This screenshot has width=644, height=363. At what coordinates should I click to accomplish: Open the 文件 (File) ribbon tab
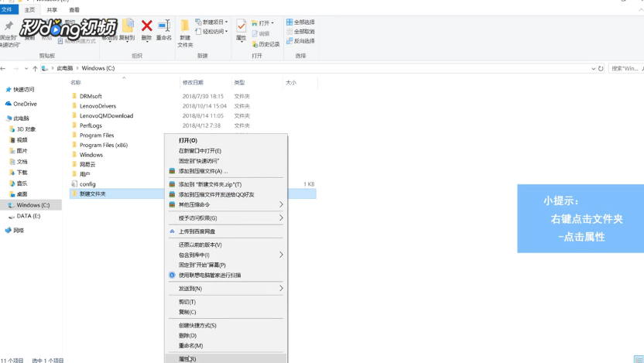(8, 9)
